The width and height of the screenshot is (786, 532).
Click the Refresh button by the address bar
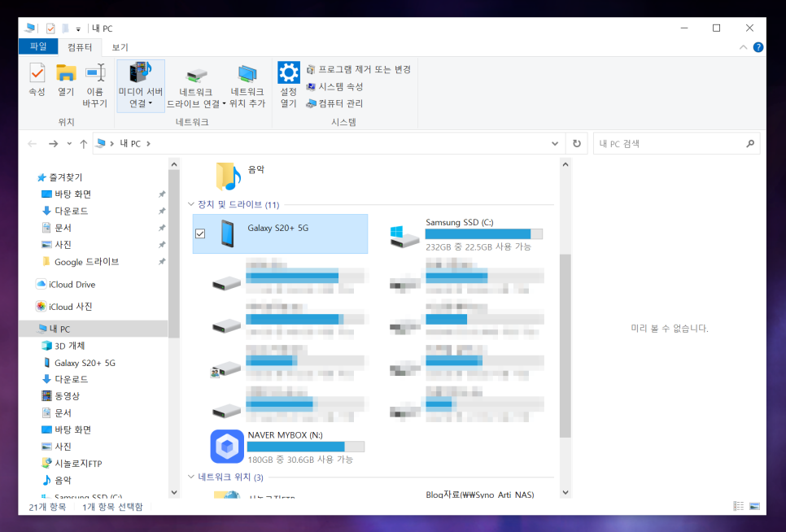pos(576,144)
